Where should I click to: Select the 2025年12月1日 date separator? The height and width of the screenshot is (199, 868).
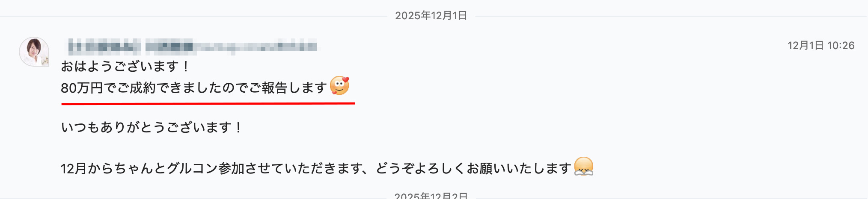click(431, 16)
